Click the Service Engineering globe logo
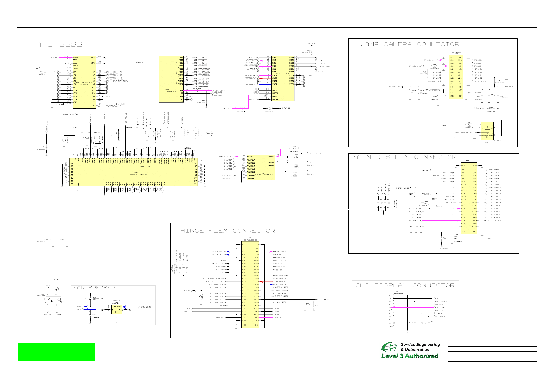This screenshot has height=392, width=554. tap(388, 347)
